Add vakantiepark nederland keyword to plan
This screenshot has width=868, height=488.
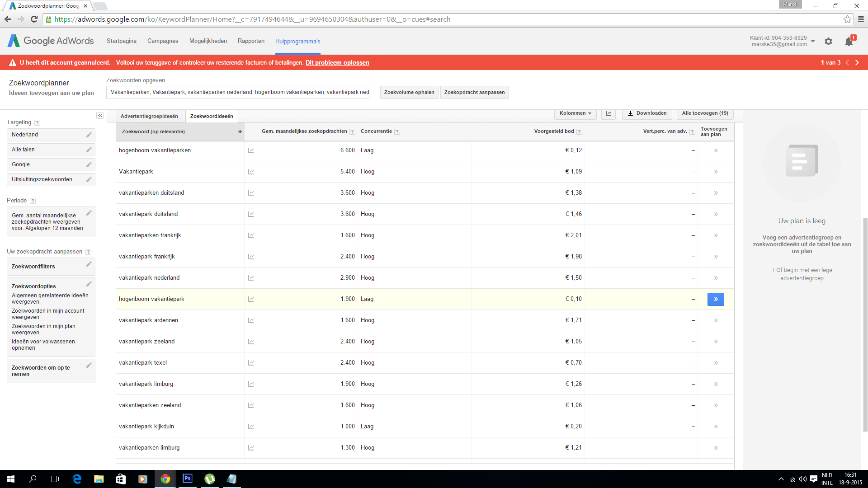click(x=716, y=278)
